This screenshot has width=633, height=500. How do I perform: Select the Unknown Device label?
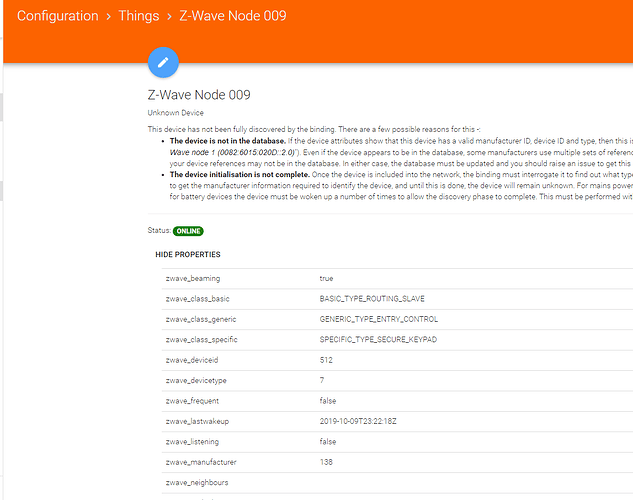(x=176, y=113)
